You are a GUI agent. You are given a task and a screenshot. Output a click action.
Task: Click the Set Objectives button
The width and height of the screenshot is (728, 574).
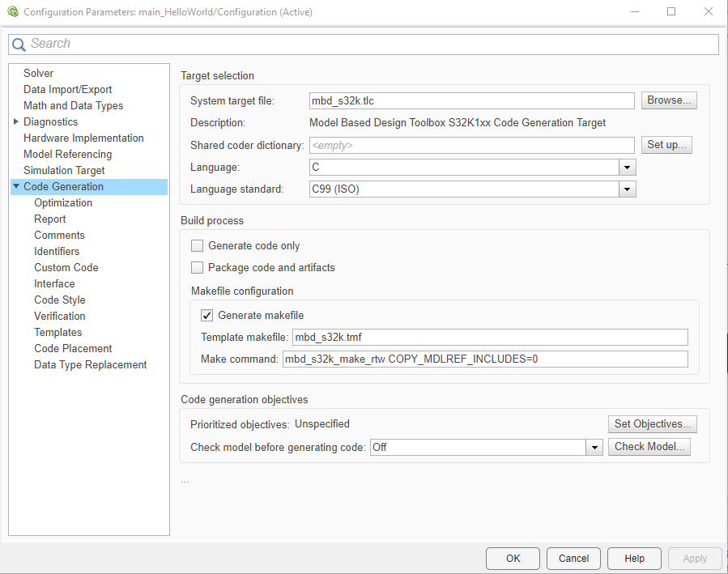click(651, 423)
